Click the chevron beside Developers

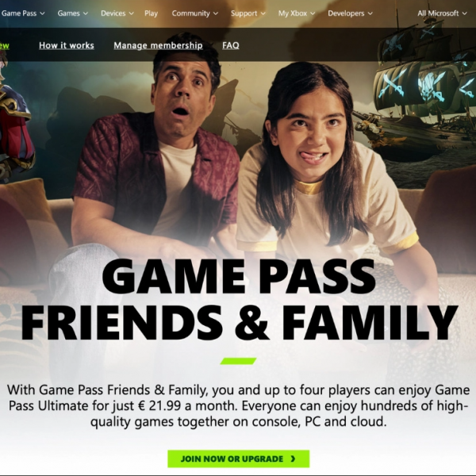370,13
